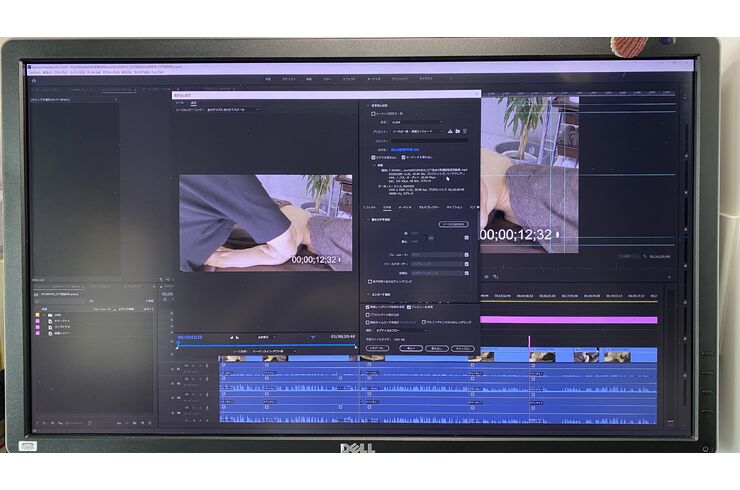
Task: Toggle the Export Audio checkbox
Action: [x=404, y=157]
